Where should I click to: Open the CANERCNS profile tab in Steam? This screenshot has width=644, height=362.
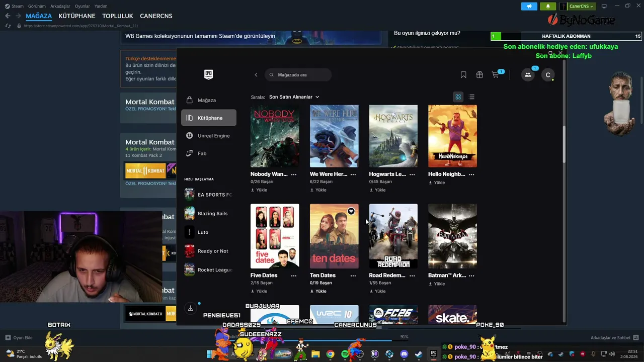coord(156,16)
